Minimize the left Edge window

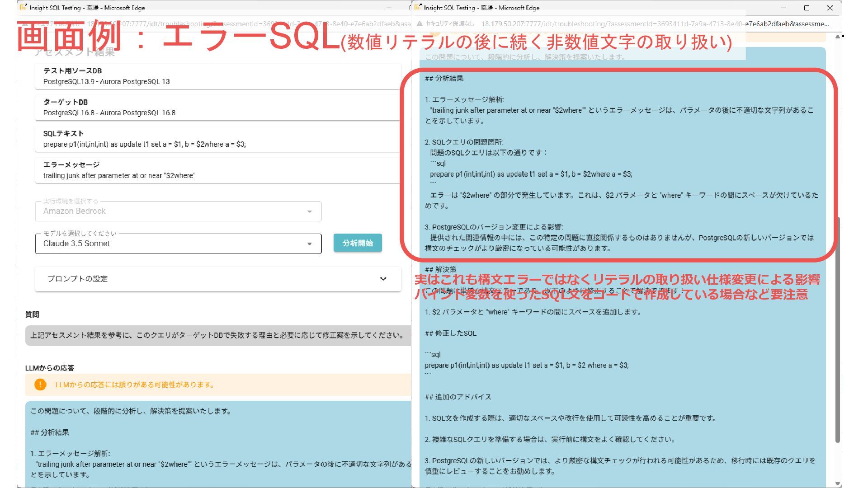(389, 8)
